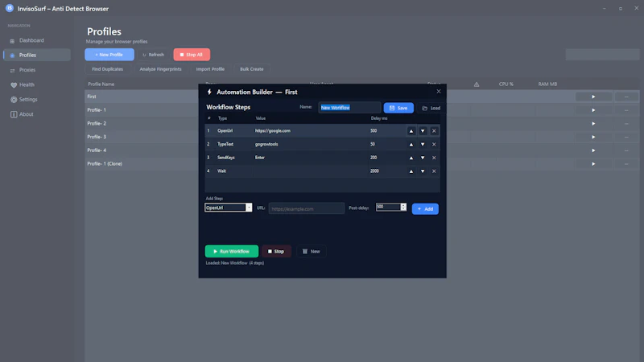Move the TypeText step down
Screen dimensions: 644x362
click(422, 145)
